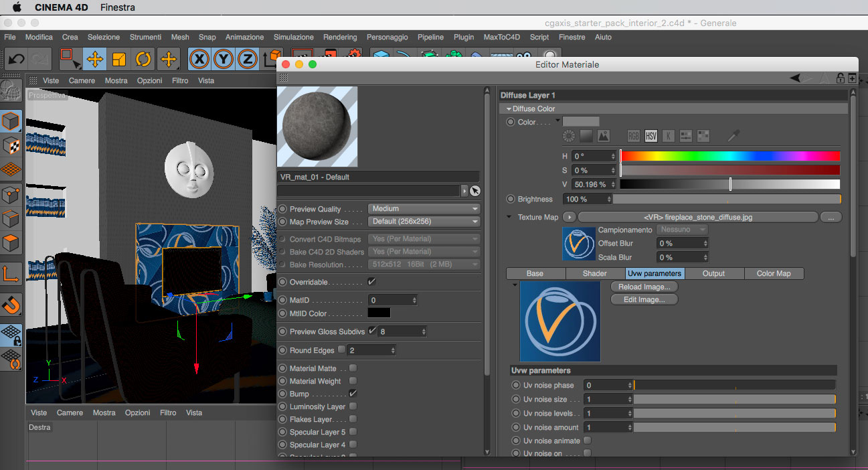The width and height of the screenshot is (868, 470).
Task: Switch to the Shader tab
Action: tap(595, 273)
